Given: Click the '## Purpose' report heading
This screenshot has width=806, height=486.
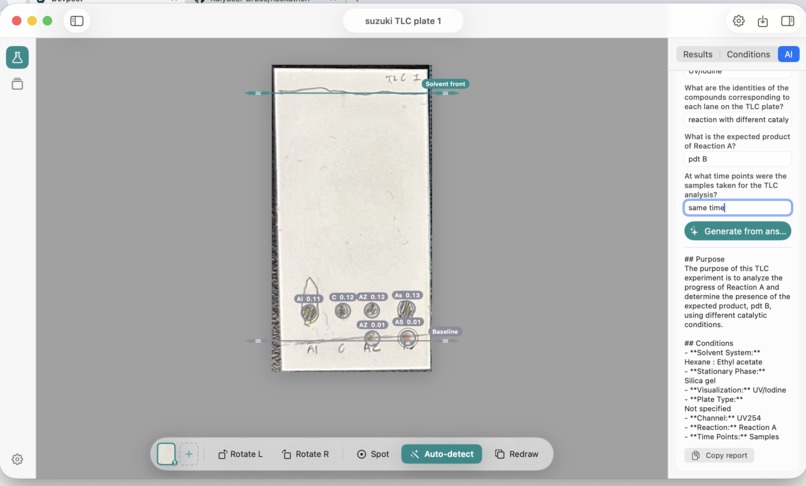Looking at the screenshot, I should (x=704, y=259).
